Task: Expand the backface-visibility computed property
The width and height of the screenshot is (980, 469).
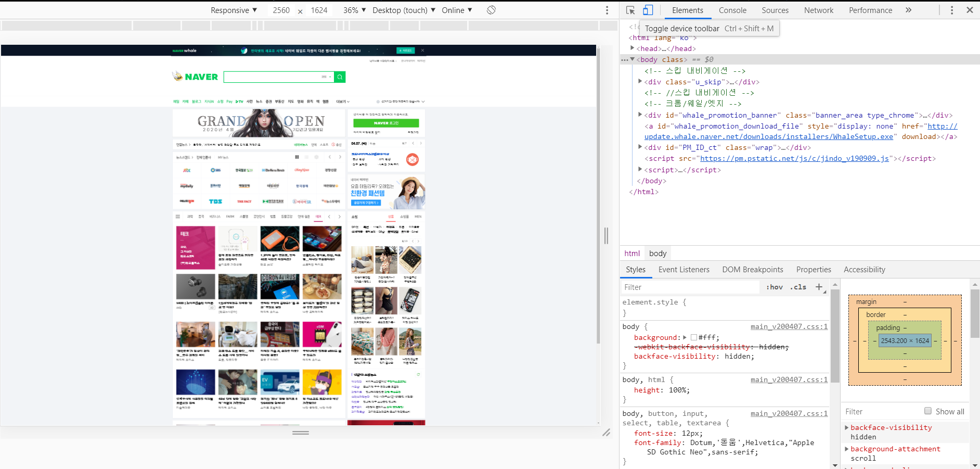Action: click(846, 427)
